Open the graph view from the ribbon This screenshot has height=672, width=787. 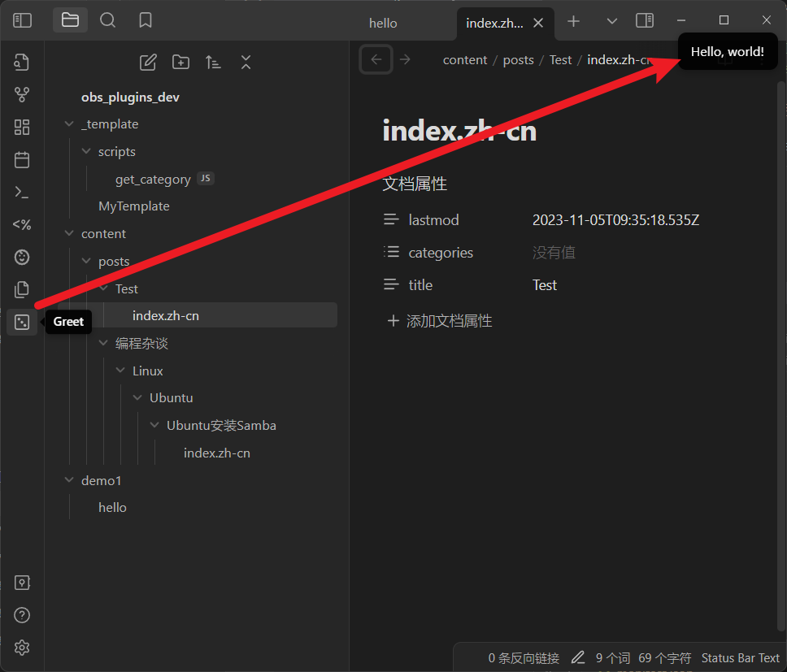(22, 95)
